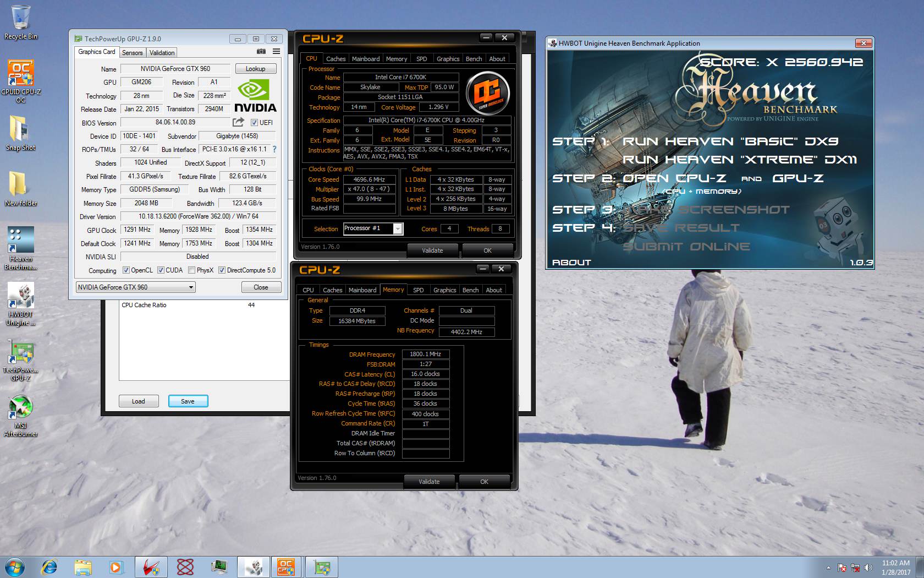Open CPUID CPU-Z OC desktop shortcut
924x578 pixels.
coord(21,81)
